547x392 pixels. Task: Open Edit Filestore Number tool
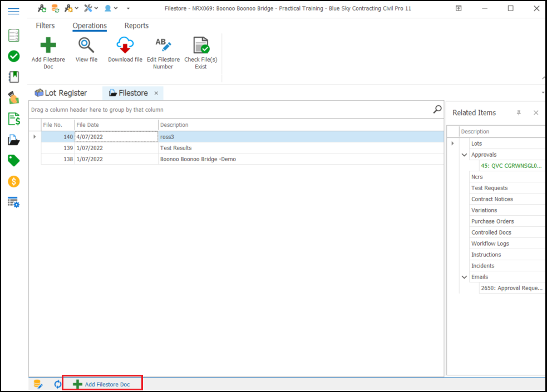click(x=163, y=46)
